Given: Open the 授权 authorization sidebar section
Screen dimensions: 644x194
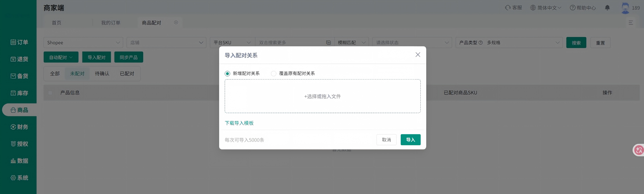Looking at the screenshot, I should [19, 144].
